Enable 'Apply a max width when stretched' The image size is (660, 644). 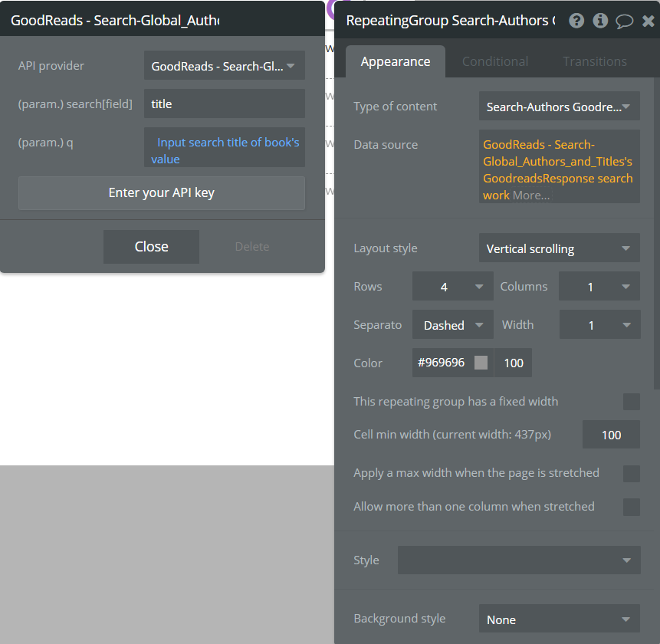632,474
